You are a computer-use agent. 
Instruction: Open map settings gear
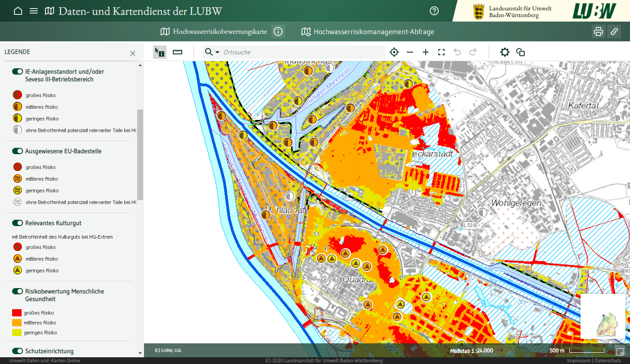505,52
